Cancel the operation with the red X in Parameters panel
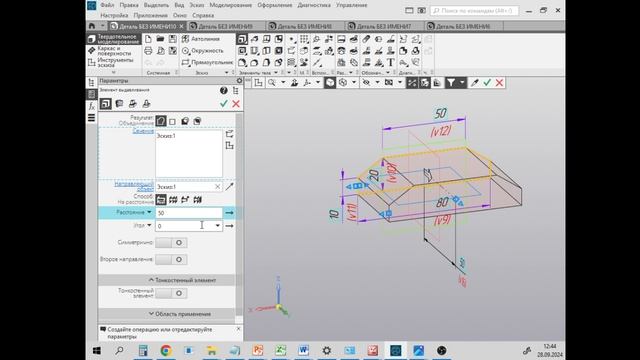Screen dimensions: 640x360 click(236, 104)
